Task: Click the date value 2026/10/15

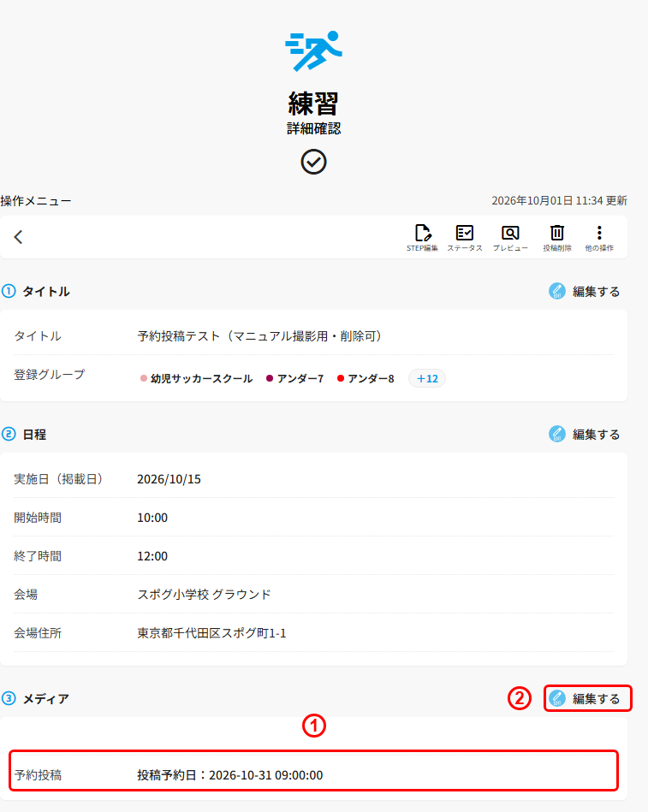Action: pyautogui.click(x=169, y=479)
